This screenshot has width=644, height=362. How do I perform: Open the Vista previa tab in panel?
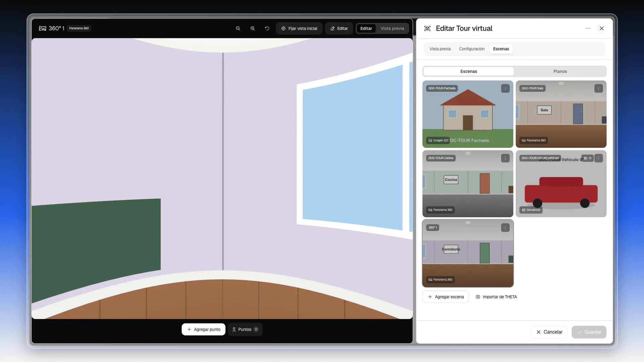click(x=440, y=49)
